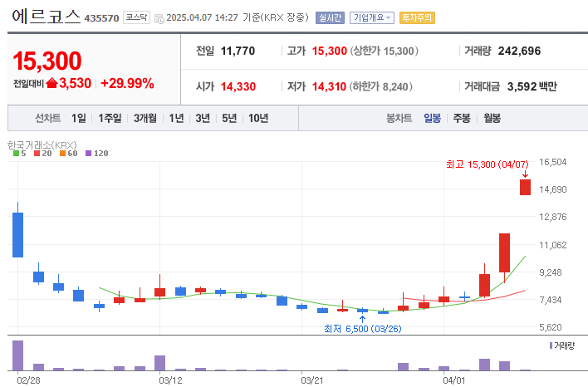Select the 1일 line chart period
588x387 pixels.
tap(79, 119)
